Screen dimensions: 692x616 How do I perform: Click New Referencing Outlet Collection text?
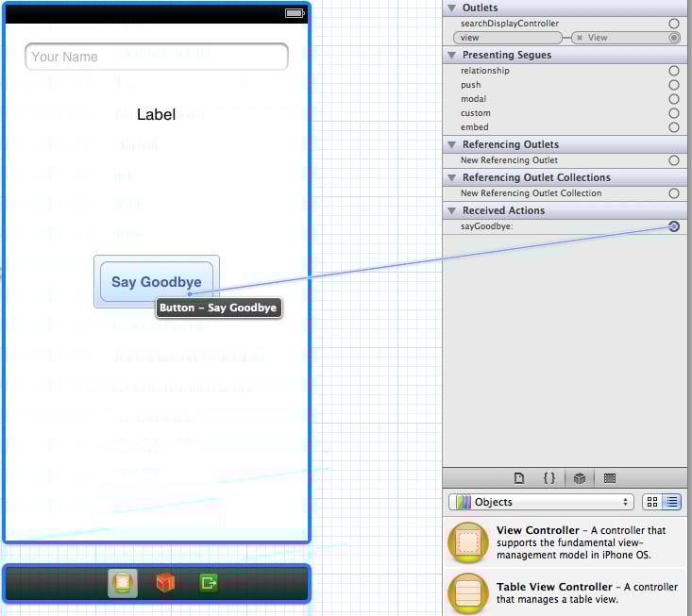531,193
